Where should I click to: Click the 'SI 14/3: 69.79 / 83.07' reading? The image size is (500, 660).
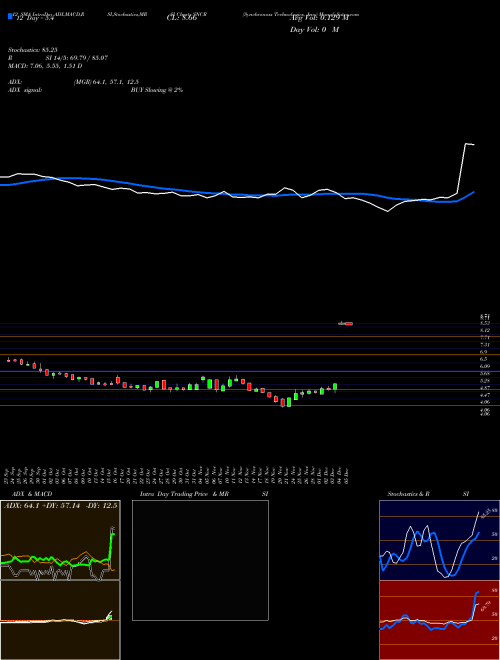[77, 58]
